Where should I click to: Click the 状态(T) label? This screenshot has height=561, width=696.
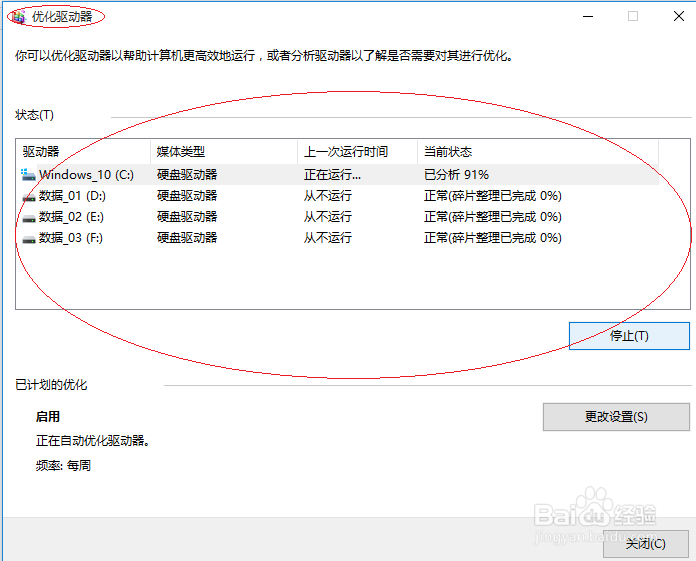(x=34, y=115)
